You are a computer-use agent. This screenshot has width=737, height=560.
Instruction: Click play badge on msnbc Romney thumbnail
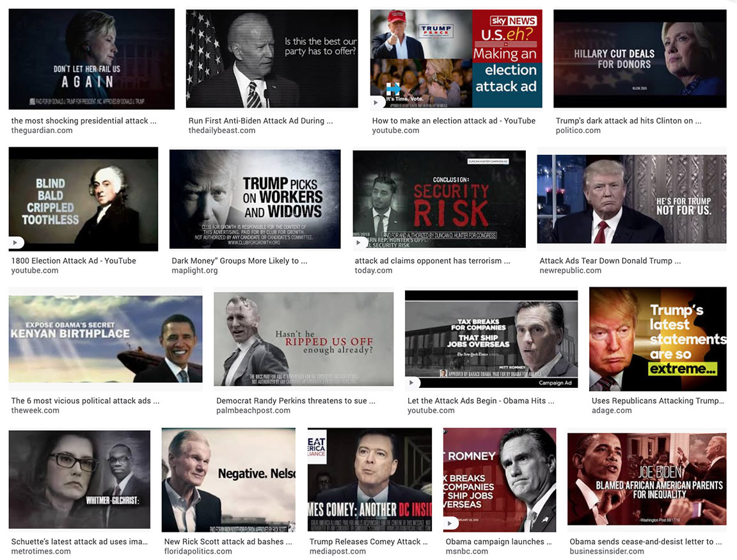(450, 523)
